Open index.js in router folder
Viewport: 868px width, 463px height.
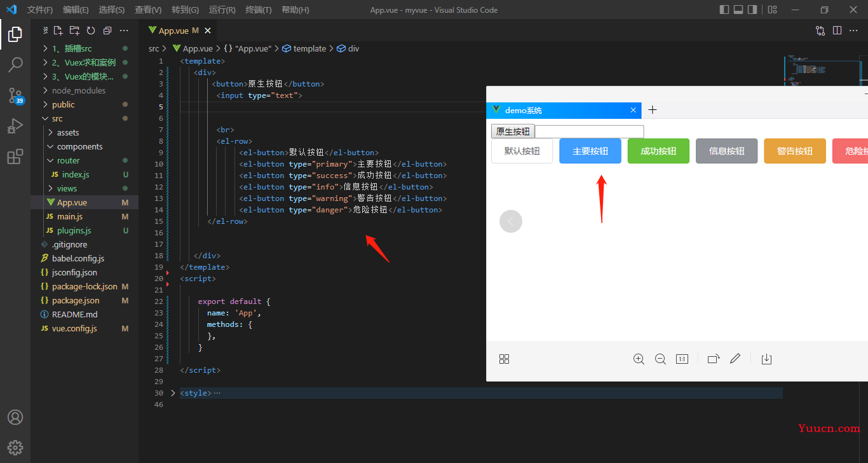85,174
